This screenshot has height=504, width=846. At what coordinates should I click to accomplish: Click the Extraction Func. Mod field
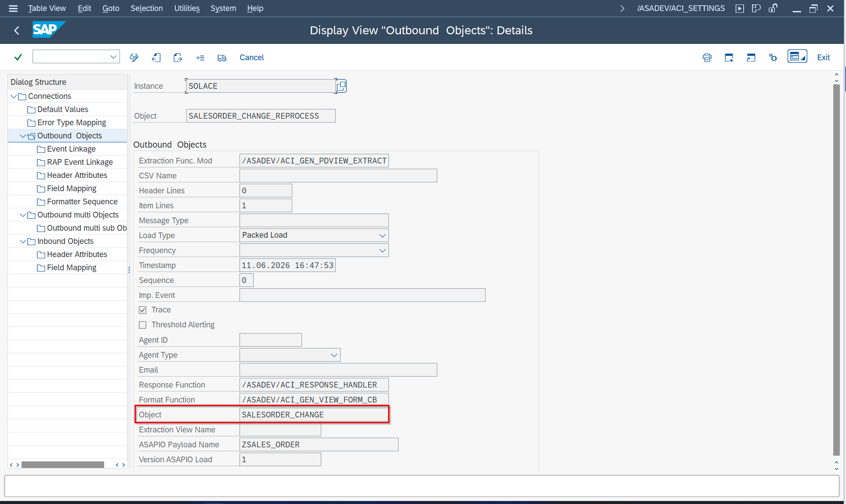[x=314, y=161]
